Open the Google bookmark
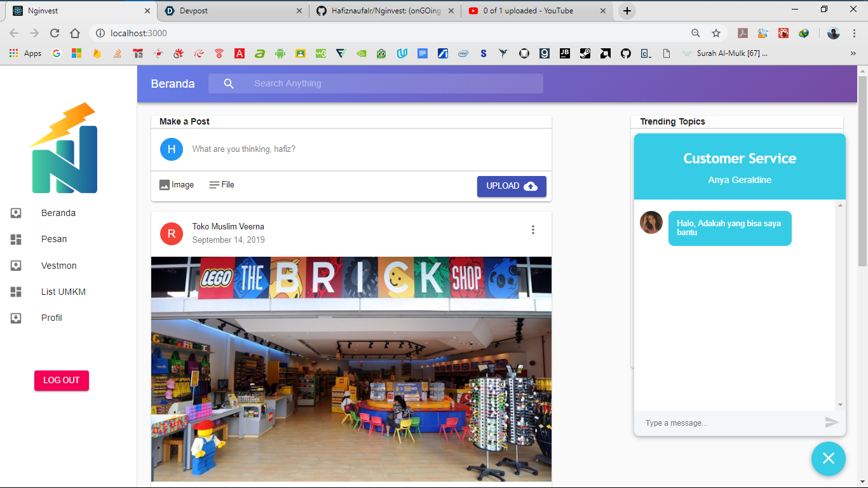The height and width of the screenshot is (488, 868). click(x=56, y=53)
